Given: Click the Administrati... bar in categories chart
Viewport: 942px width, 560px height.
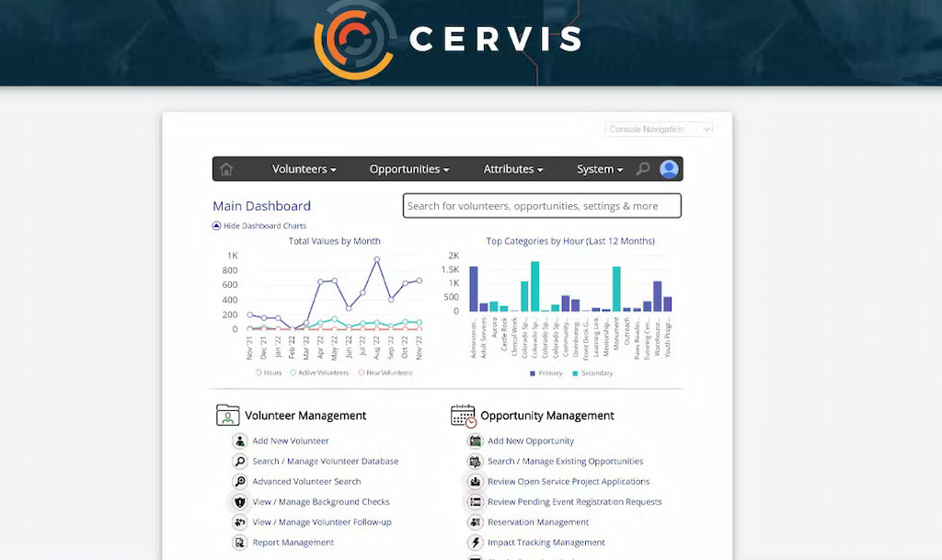Looking at the screenshot, I should pos(474,289).
